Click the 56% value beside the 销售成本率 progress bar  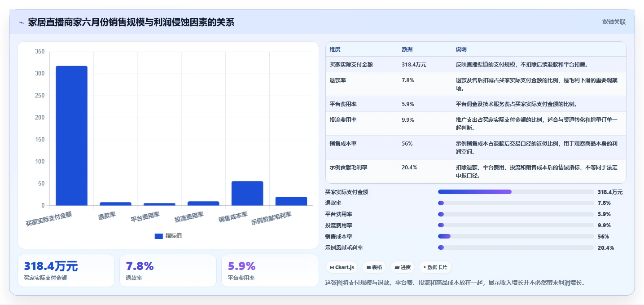pyautogui.click(x=603, y=236)
